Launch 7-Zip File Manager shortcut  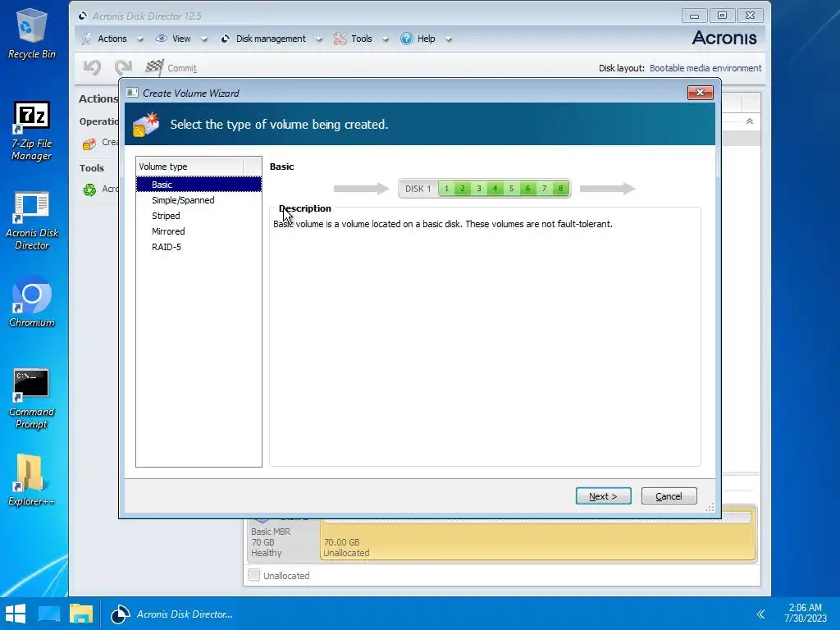[x=32, y=131]
